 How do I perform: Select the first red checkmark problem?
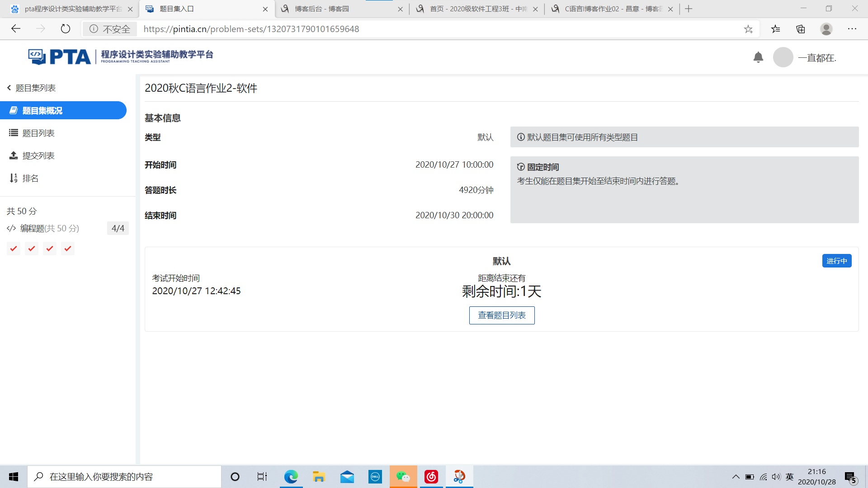pyautogui.click(x=14, y=249)
